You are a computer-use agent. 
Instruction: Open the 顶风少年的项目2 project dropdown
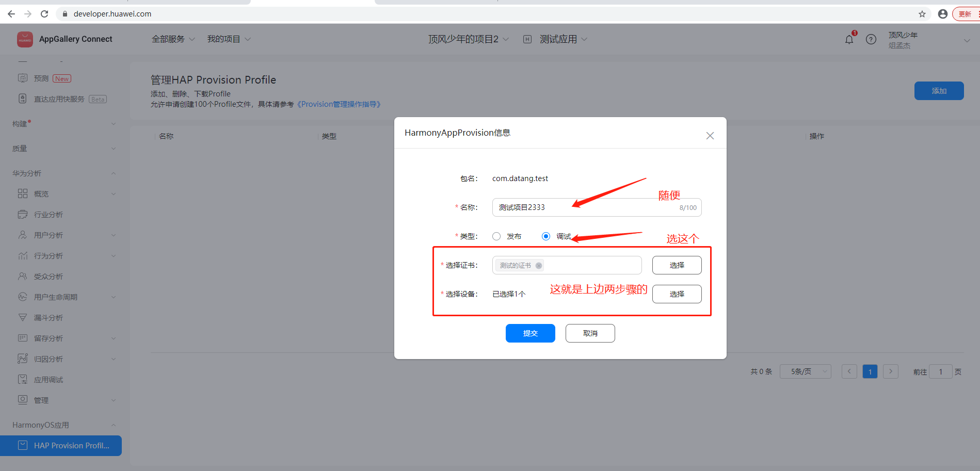coord(469,39)
